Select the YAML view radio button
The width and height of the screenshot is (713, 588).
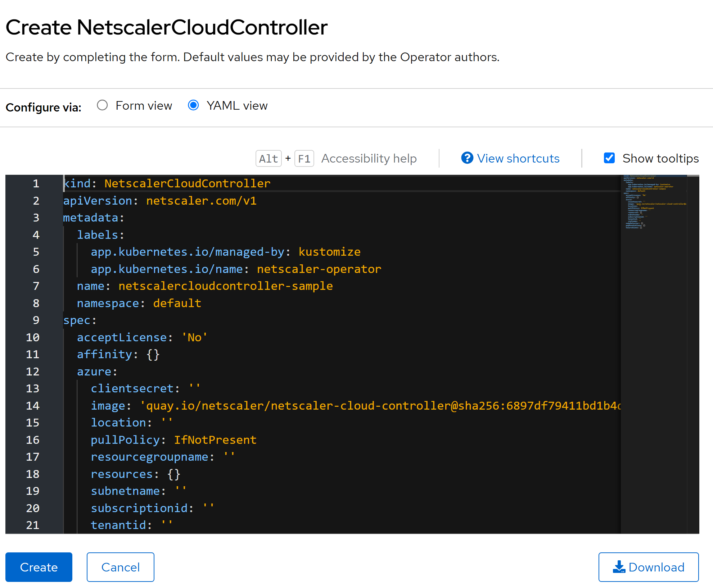coord(193,105)
